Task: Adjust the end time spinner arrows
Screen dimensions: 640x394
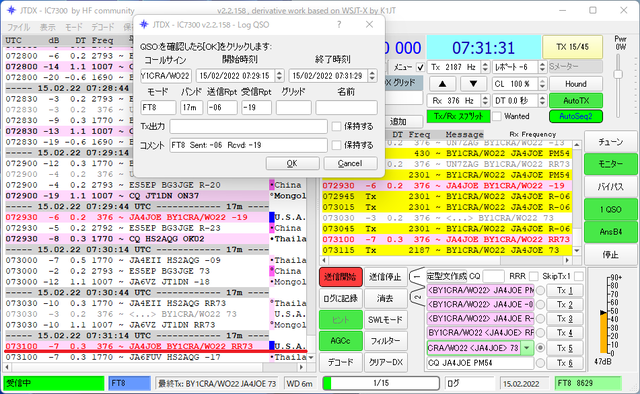Action: [372, 76]
